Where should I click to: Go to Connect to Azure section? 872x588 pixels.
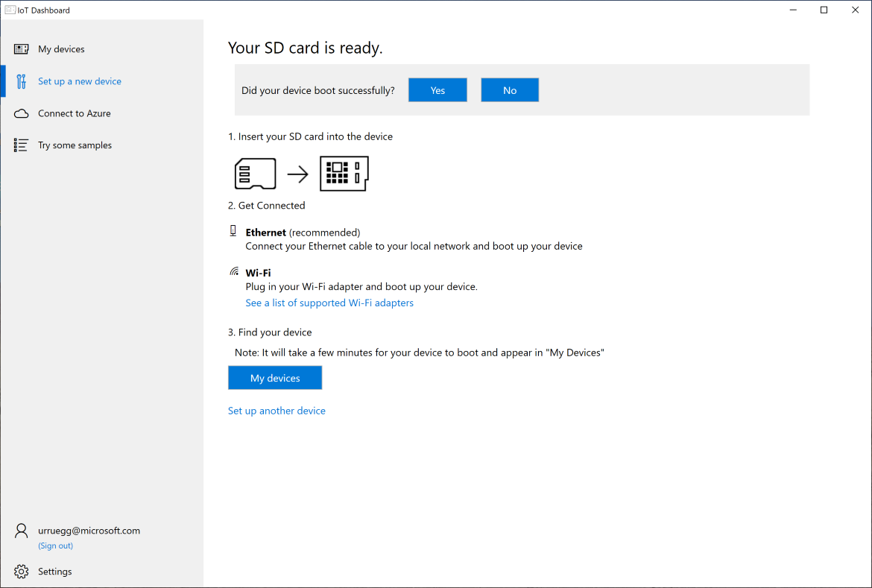102,113
